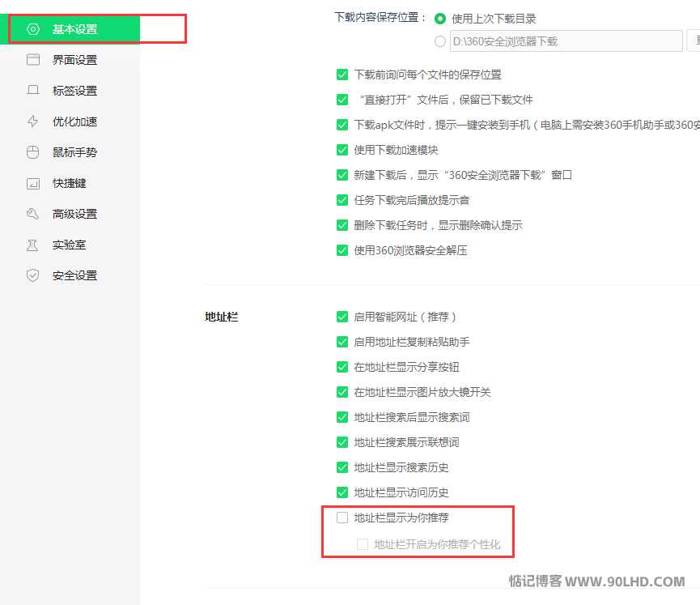This screenshot has width=700, height=605.
Task: Switch to 标签设置 section
Action: (70, 91)
